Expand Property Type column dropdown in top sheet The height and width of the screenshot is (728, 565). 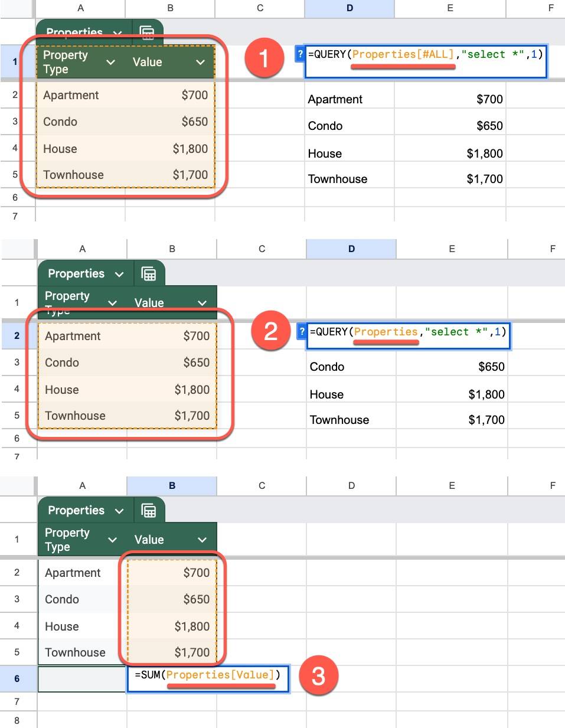tap(110, 63)
